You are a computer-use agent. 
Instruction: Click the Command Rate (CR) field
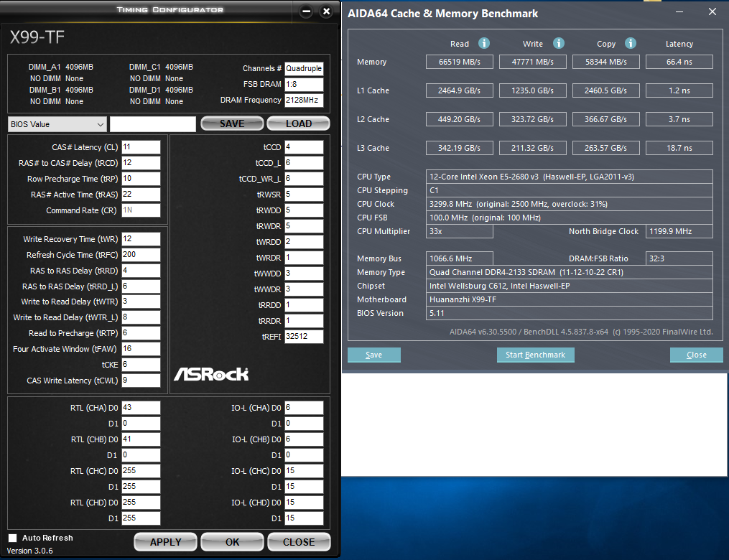coord(141,210)
